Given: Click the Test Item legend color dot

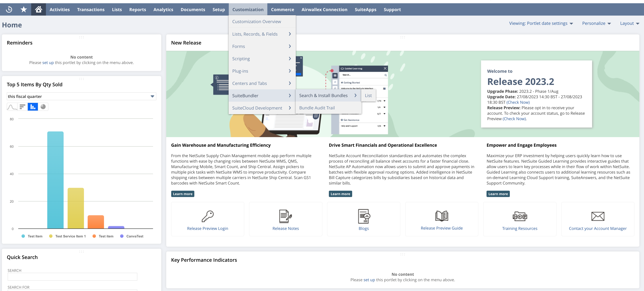Looking at the screenshot, I should [23, 236].
